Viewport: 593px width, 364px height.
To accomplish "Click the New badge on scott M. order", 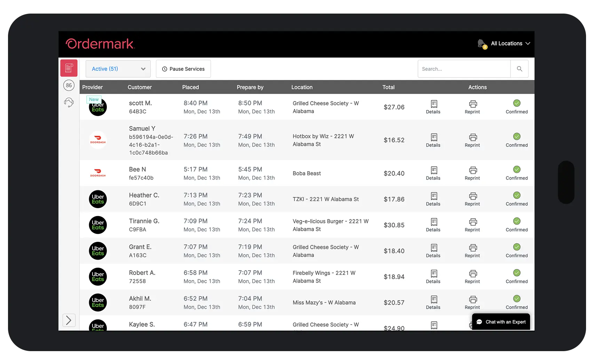I will coord(94,100).
